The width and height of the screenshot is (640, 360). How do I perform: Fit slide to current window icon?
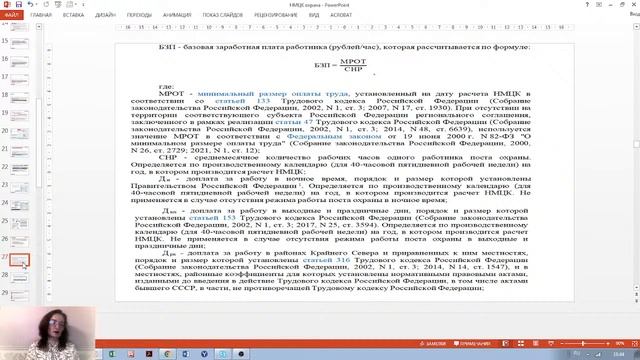tap(635, 344)
